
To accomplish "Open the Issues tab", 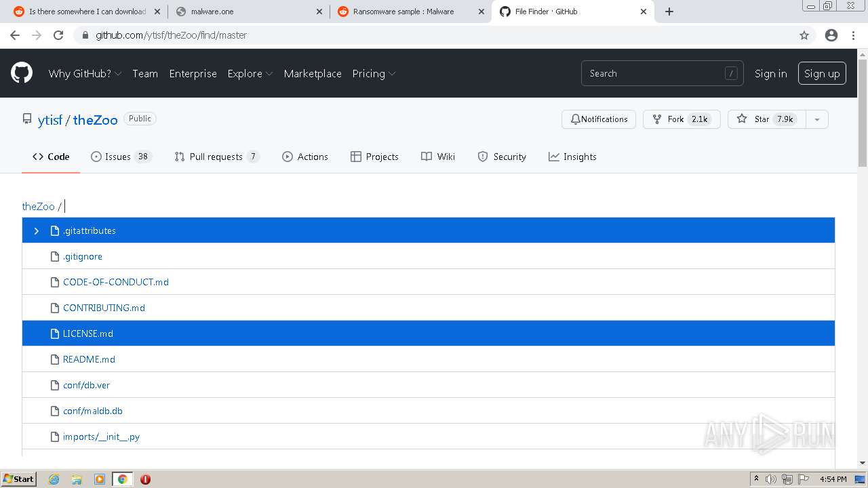I will click(121, 157).
